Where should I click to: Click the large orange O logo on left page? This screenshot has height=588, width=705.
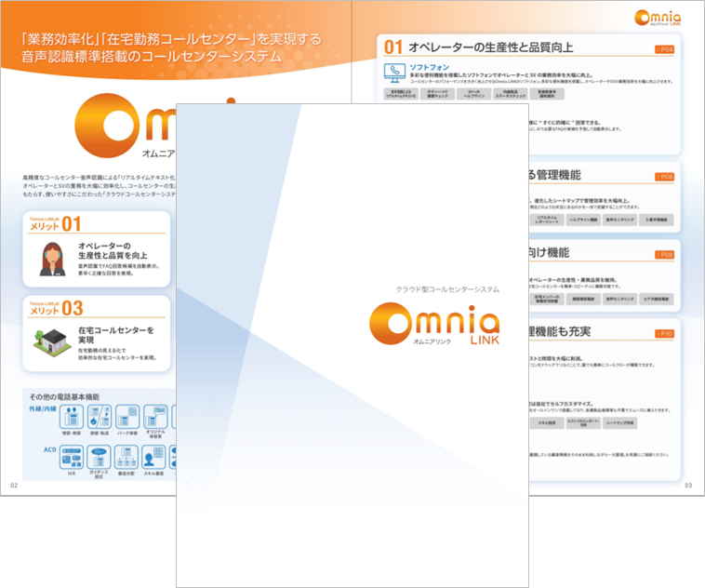click(x=107, y=125)
